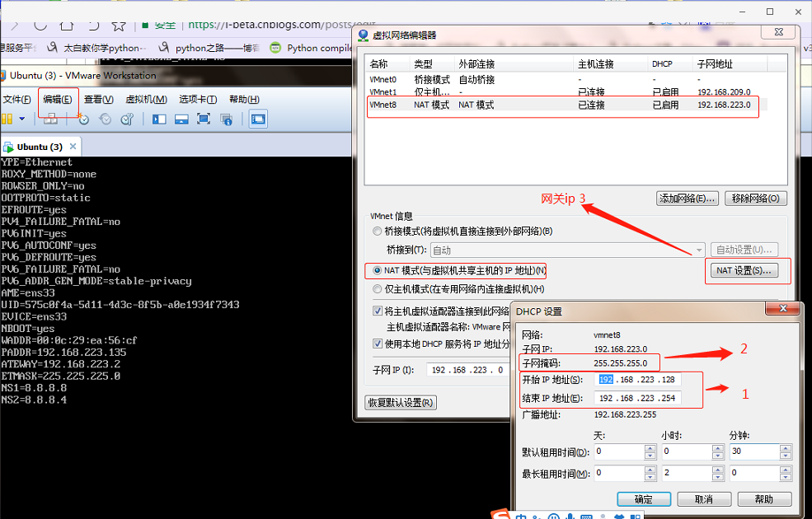Click the Ubuntu (3) tab VM icon
This screenshot has width=812, height=519.
(x=8, y=147)
